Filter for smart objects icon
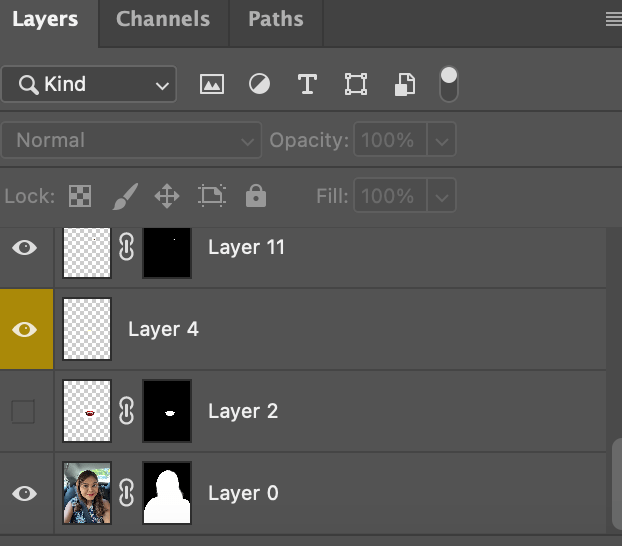The height and width of the screenshot is (546, 622). pos(403,85)
